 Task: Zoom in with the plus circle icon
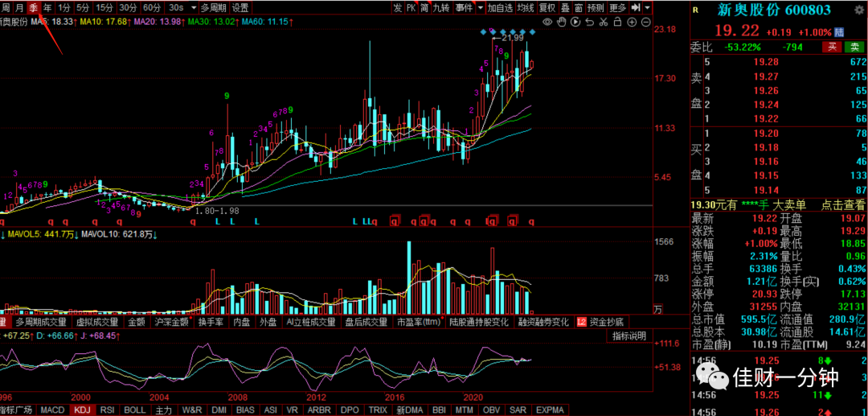632,23
